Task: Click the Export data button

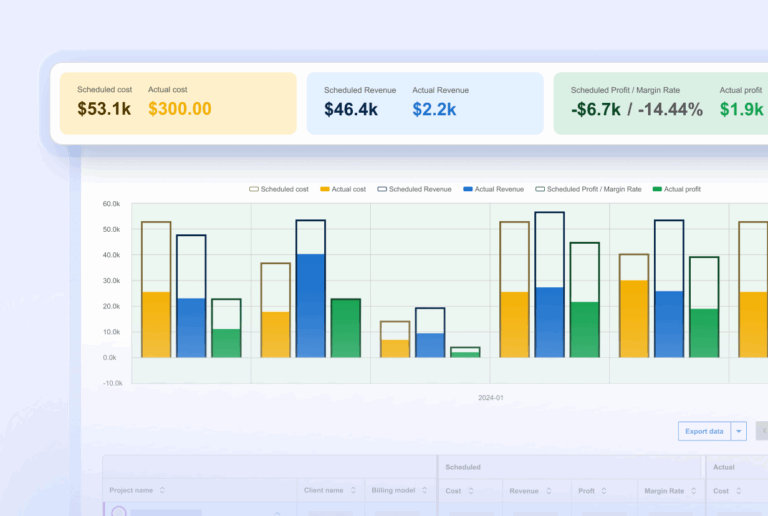Action: click(x=704, y=431)
